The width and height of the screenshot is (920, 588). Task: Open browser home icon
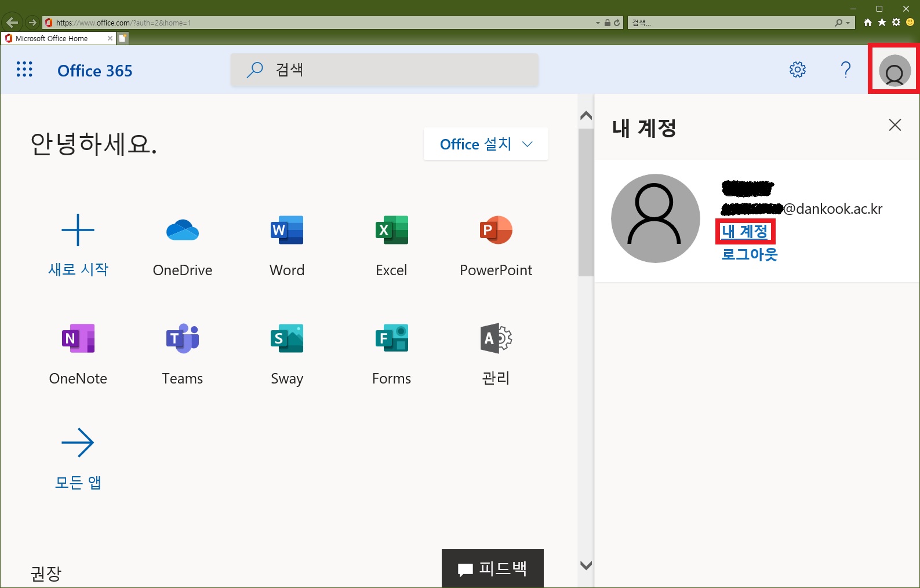tap(868, 23)
